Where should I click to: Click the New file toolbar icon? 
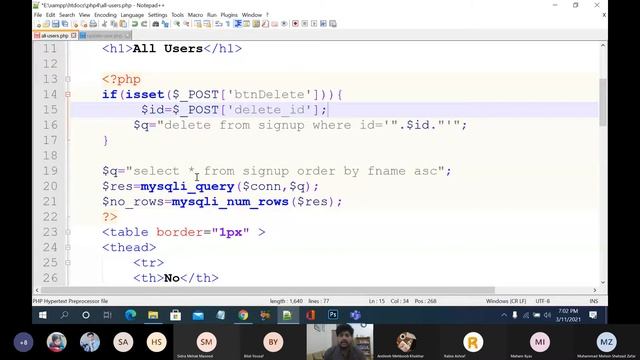(38, 24)
